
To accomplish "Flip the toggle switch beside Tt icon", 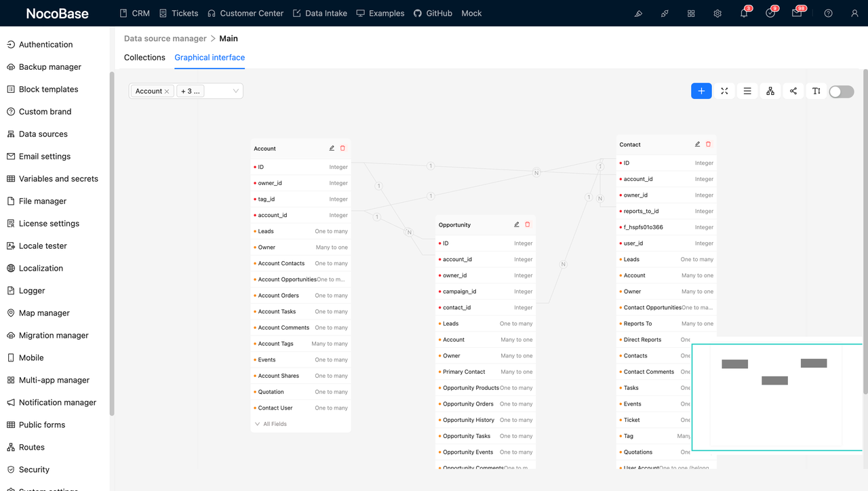I will [841, 91].
